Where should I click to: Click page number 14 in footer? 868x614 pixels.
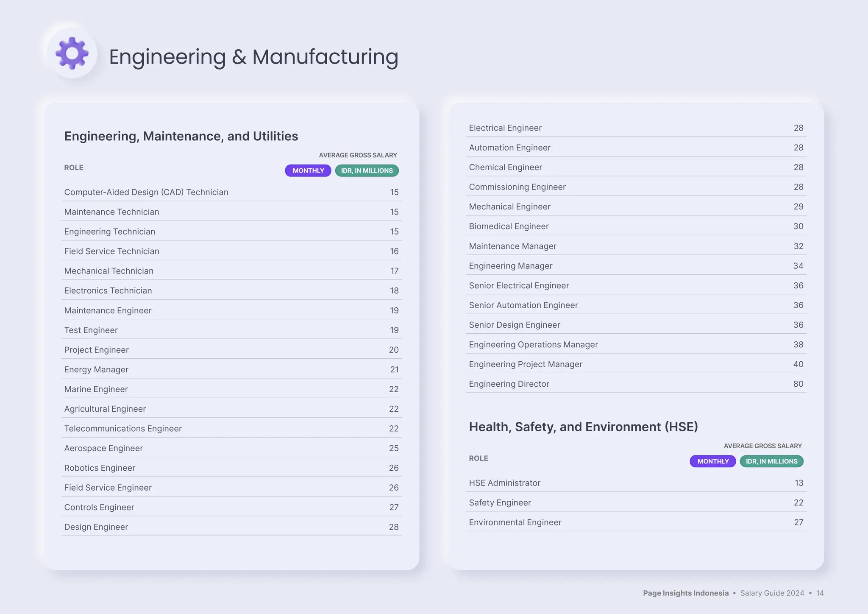820,593
